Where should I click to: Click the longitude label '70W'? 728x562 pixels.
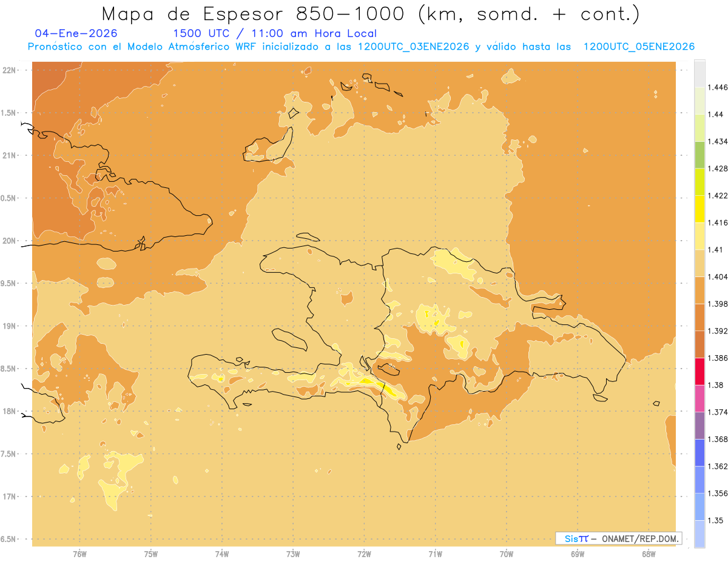click(507, 554)
